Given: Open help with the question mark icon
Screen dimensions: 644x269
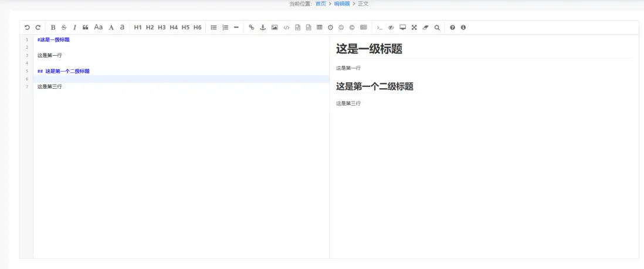Looking at the screenshot, I should point(453,28).
